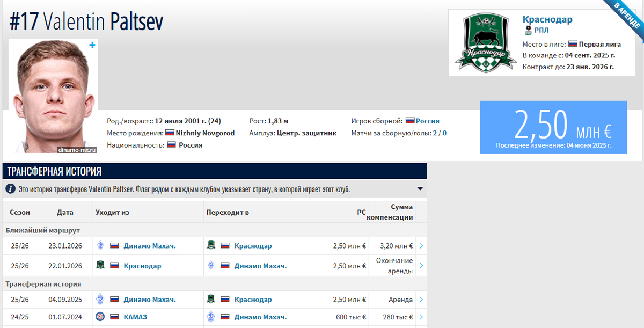
Task: Open details arrow for 04.09.2025 transfer
Action: click(421, 300)
